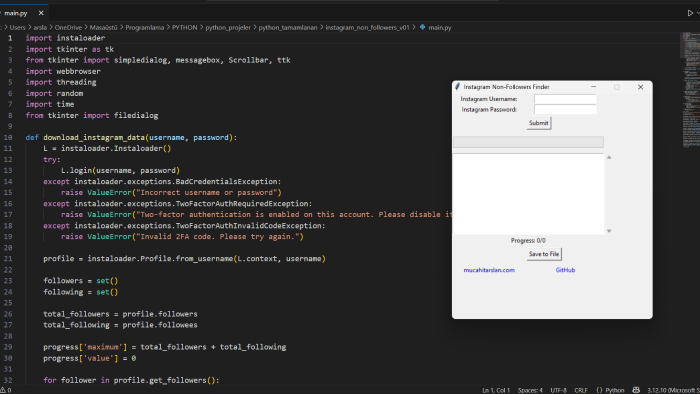
Task: Click the empty progress bar in the Finder window
Action: [x=528, y=142]
